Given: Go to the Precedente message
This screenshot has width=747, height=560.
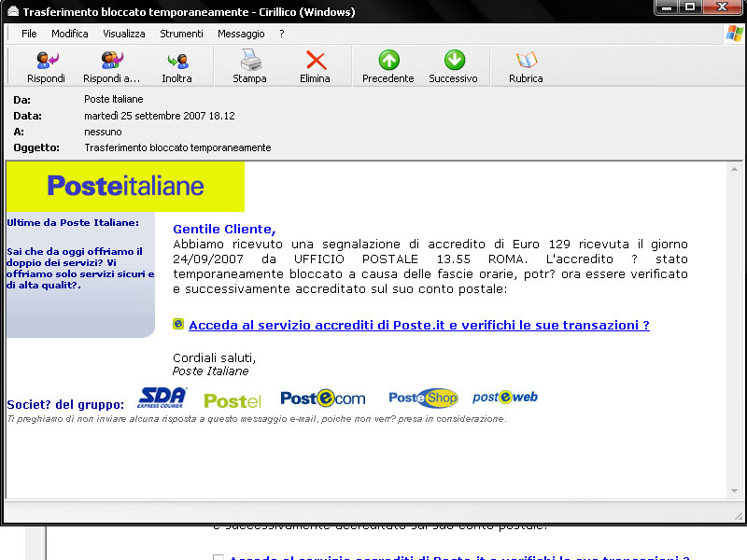Looking at the screenshot, I should (x=388, y=66).
